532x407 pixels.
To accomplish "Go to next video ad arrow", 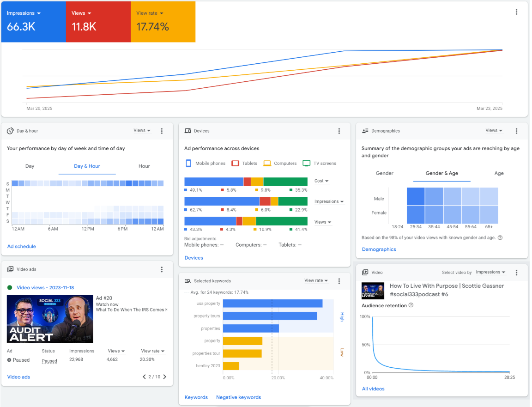I will point(165,377).
